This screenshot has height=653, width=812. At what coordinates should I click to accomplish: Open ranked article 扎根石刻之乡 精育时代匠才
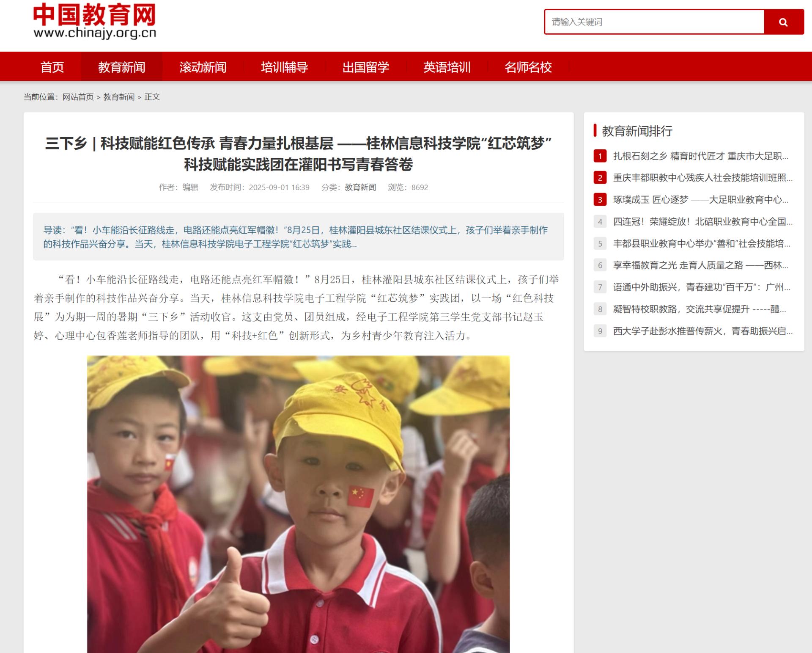pyautogui.click(x=700, y=156)
